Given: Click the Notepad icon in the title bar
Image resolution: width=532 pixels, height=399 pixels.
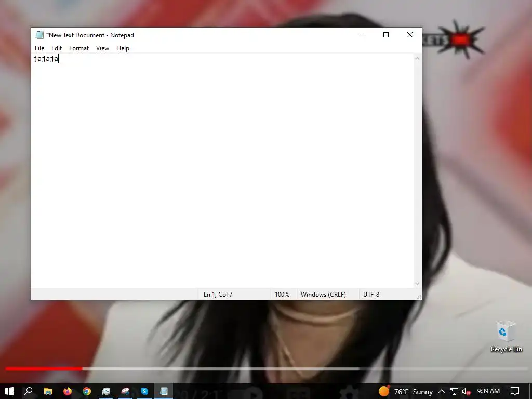Looking at the screenshot, I should point(39,35).
